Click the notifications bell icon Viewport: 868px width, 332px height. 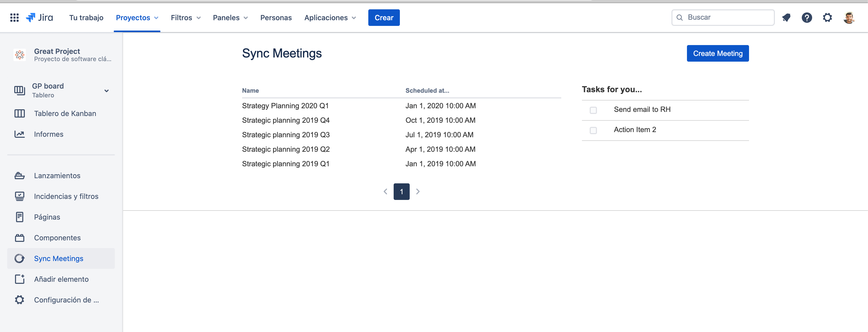pos(786,18)
